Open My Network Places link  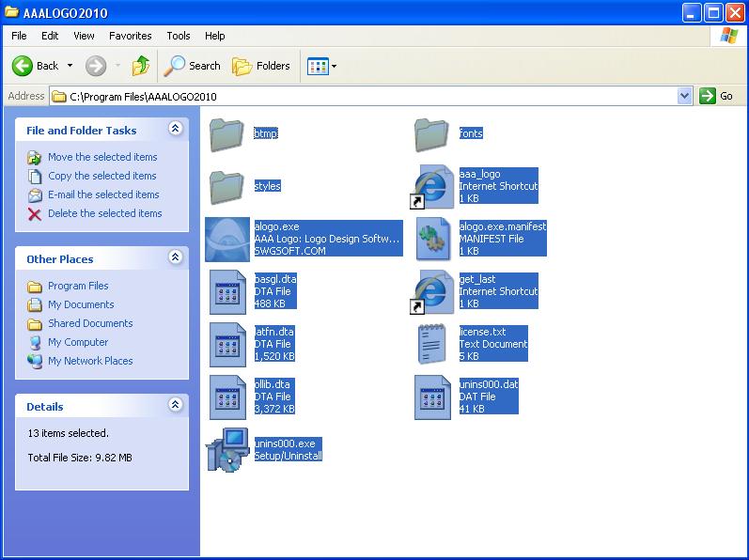90,361
